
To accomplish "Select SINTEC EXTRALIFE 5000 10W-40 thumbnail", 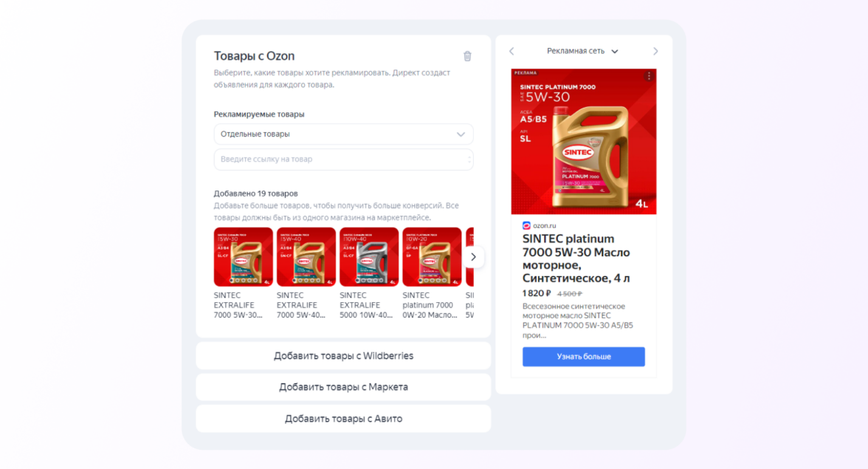I will pyautogui.click(x=369, y=256).
